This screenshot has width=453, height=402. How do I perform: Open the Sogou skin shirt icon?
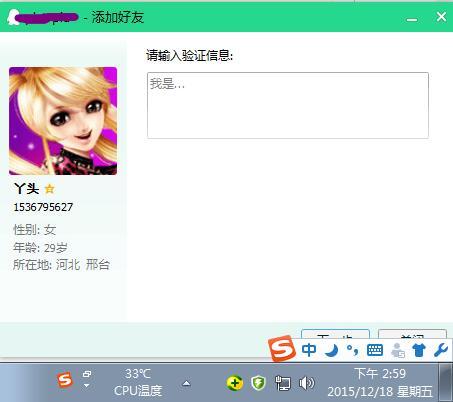(x=419, y=350)
